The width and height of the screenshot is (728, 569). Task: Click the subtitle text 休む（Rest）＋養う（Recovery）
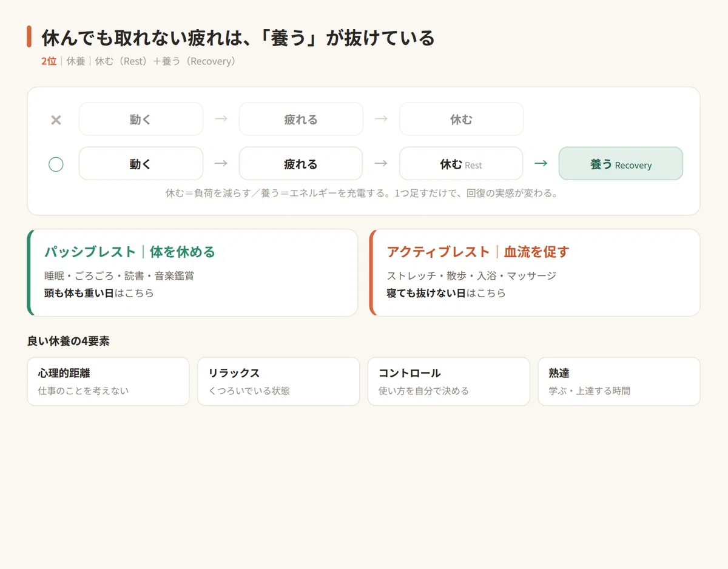click(166, 61)
